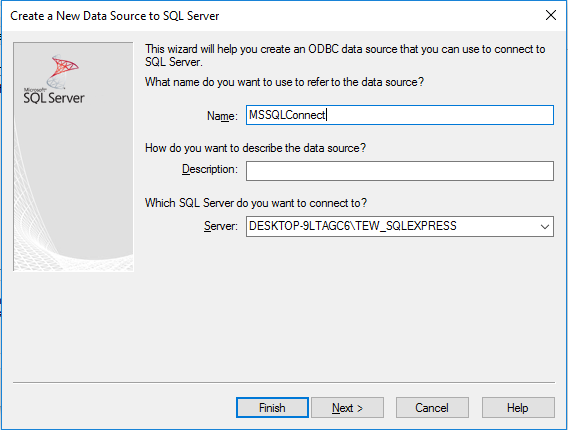Click the Server: label
This screenshot has width=568, height=430.
(x=221, y=226)
